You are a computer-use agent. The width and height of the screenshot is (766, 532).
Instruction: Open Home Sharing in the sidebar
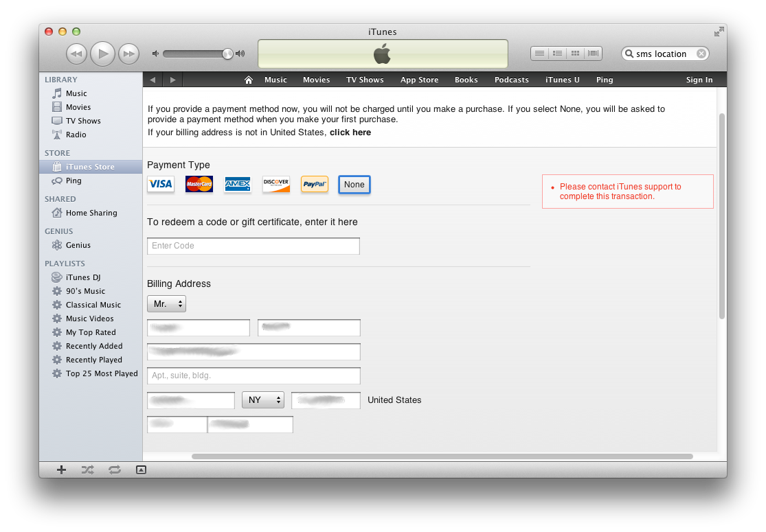(91, 213)
